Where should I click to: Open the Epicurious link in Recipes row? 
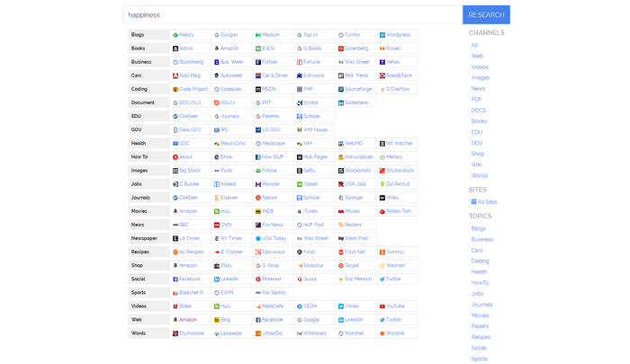click(x=274, y=252)
